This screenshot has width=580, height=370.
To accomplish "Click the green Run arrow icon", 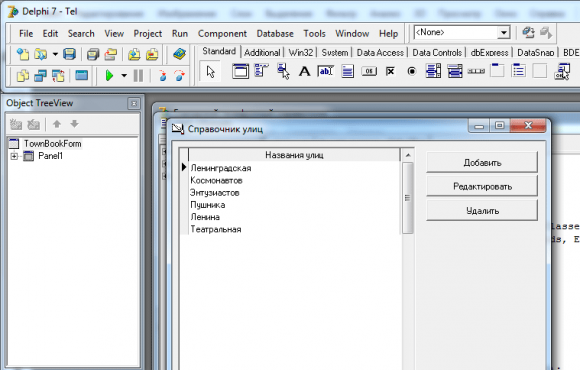I will click(x=109, y=75).
